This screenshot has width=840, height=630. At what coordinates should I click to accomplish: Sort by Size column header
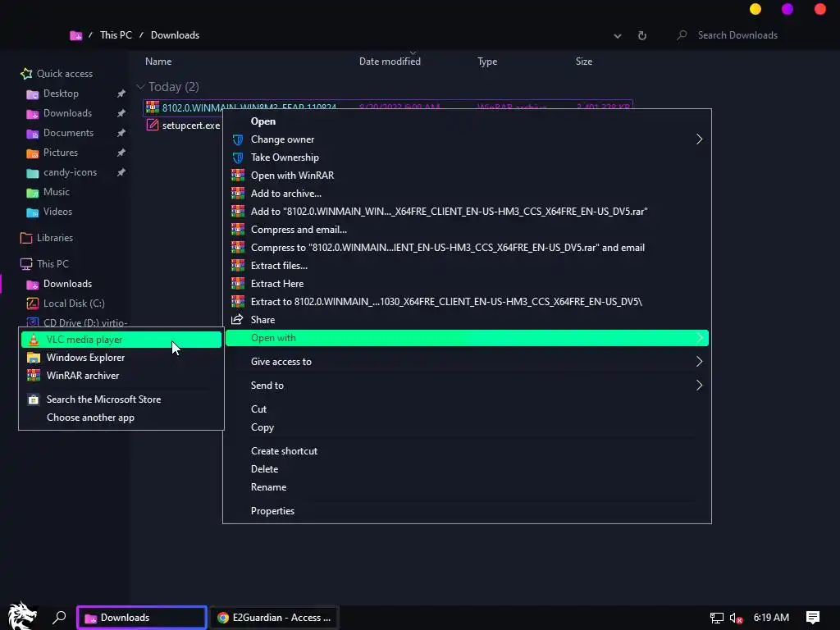pos(584,62)
